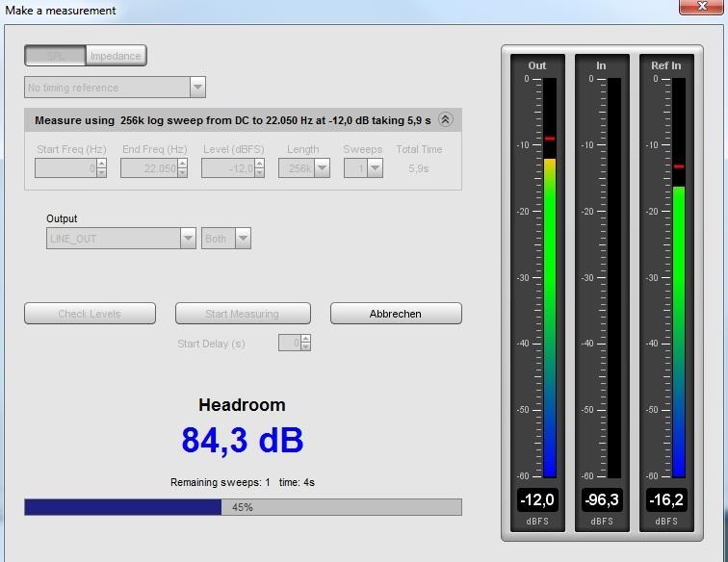Click the Abbrechen button to cancel
The image size is (728, 562).
click(x=396, y=314)
